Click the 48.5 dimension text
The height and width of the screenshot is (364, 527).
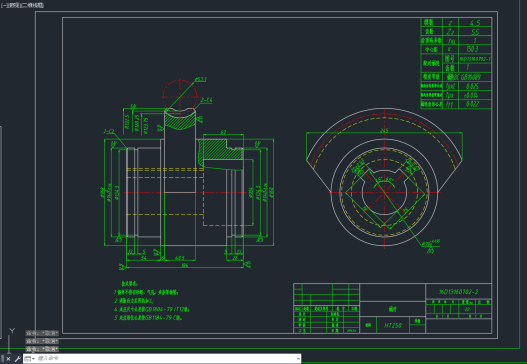point(180,258)
